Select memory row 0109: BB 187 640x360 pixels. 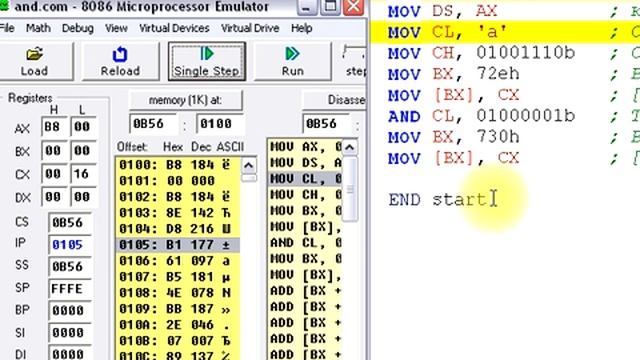click(x=178, y=309)
